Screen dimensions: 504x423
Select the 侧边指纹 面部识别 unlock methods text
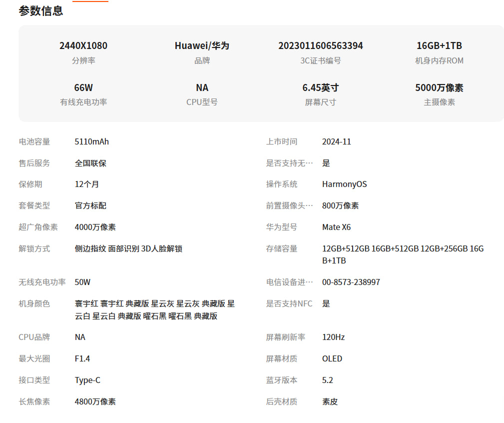(x=128, y=248)
